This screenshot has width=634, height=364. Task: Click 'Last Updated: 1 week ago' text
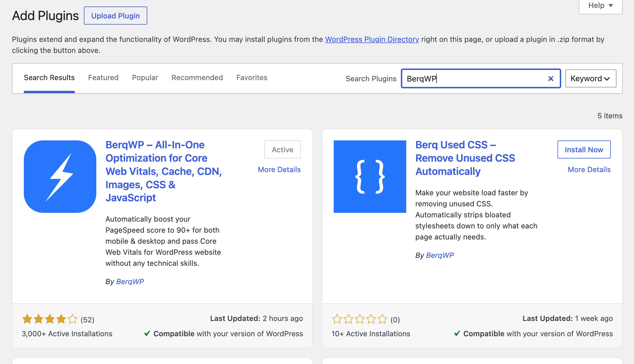[x=568, y=318]
